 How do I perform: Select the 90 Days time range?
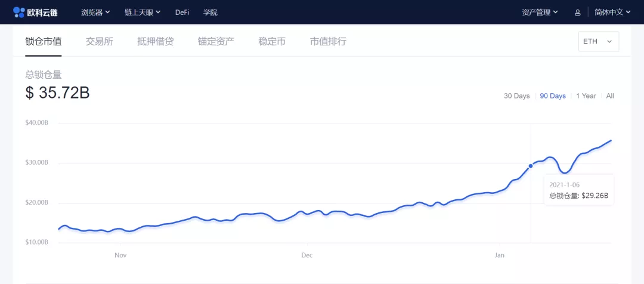553,96
